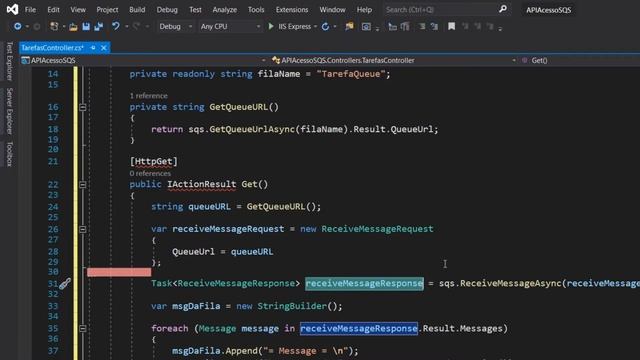Click the Visual Studio logo icon

point(12,9)
